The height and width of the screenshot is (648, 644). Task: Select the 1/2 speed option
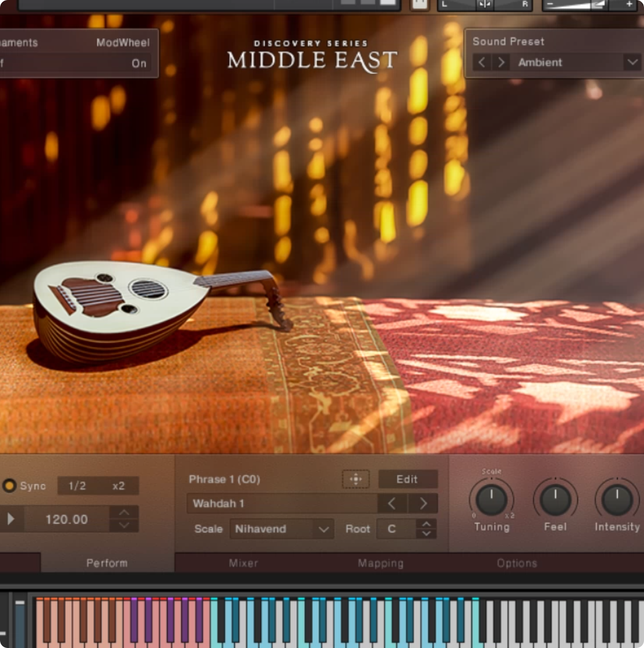[77, 485]
